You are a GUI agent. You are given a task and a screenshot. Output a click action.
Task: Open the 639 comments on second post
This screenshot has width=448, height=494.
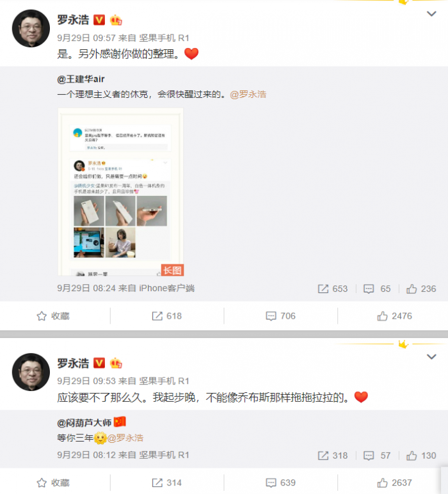(x=280, y=482)
